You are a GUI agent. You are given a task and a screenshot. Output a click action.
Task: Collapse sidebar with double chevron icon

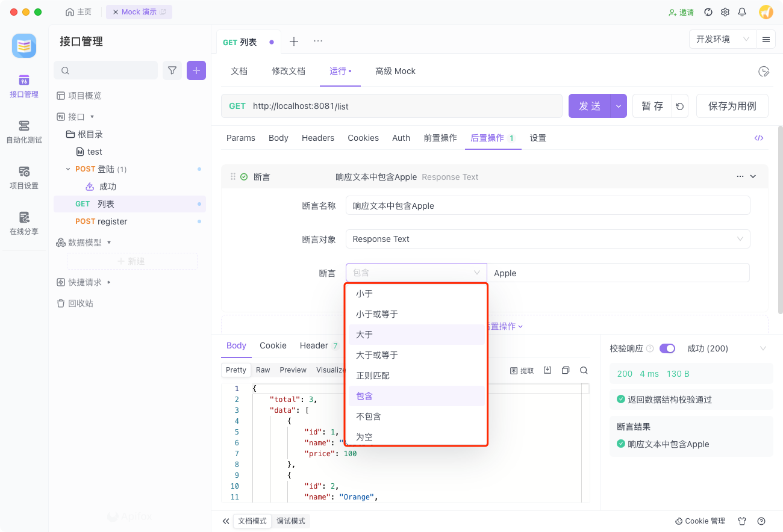pos(226,521)
